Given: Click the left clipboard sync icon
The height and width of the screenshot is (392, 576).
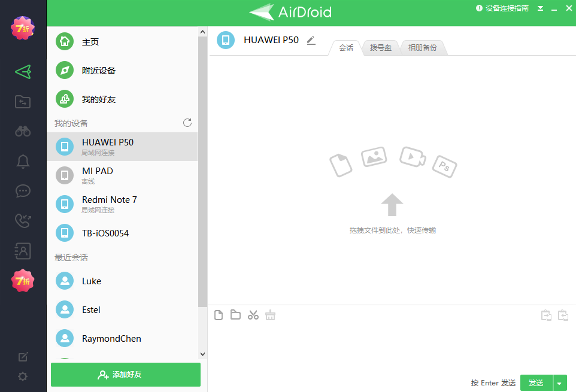Looking at the screenshot, I should click(x=546, y=315).
